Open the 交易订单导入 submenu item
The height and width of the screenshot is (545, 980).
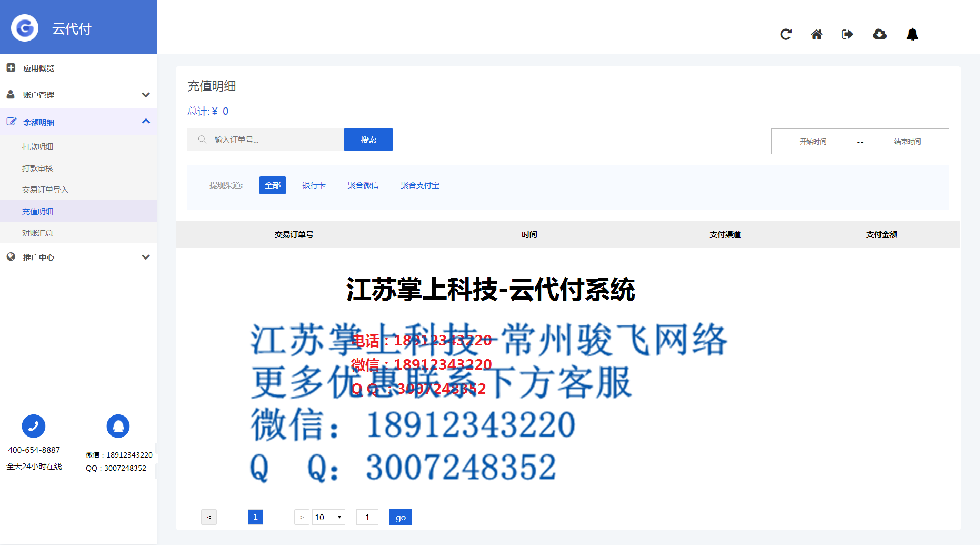click(x=45, y=190)
